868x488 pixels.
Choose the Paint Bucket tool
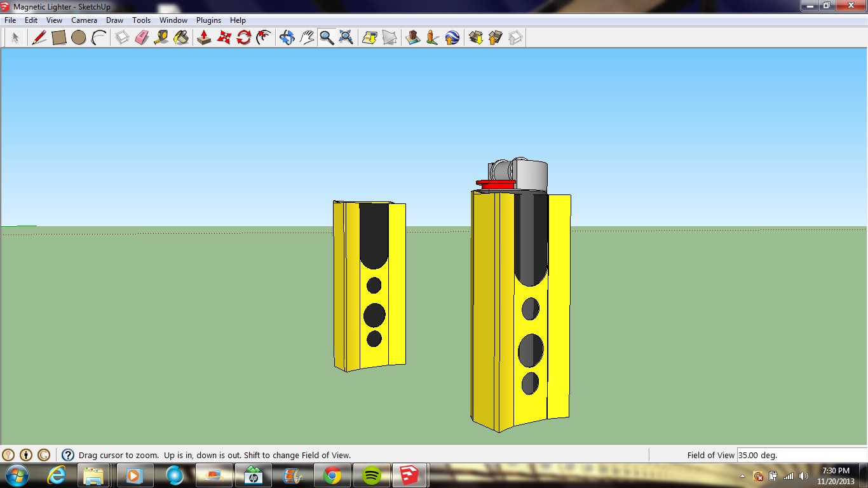pyautogui.click(x=181, y=37)
